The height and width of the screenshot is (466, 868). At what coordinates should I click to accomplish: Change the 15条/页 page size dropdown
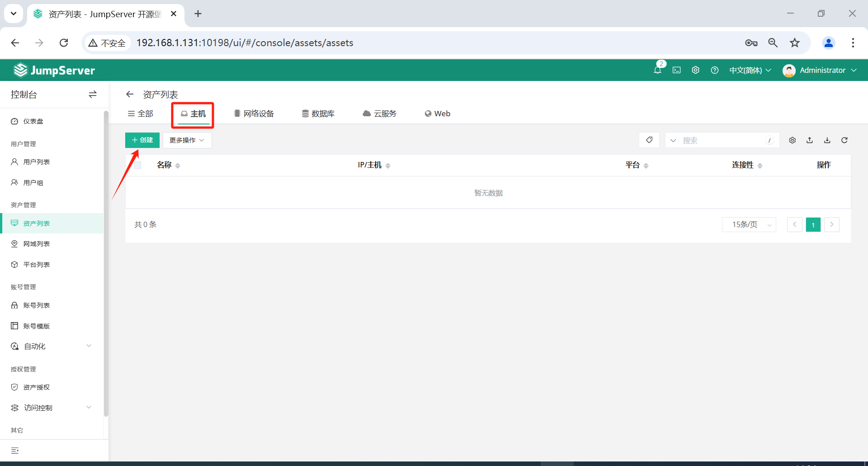[749, 225]
